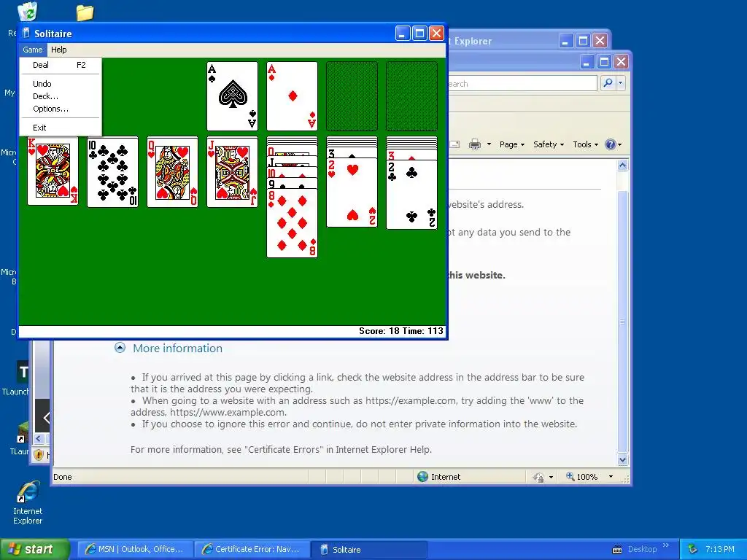This screenshot has width=747, height=560.
Task: Open the search provider dropdown arrow
Action: pyautogui.click(x=620, y=83)
